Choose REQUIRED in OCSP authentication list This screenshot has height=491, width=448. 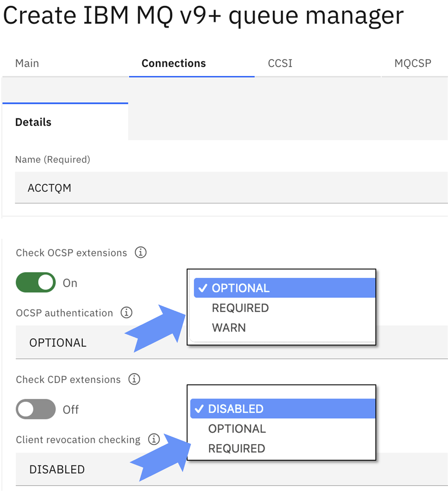[x=240, y=308]
